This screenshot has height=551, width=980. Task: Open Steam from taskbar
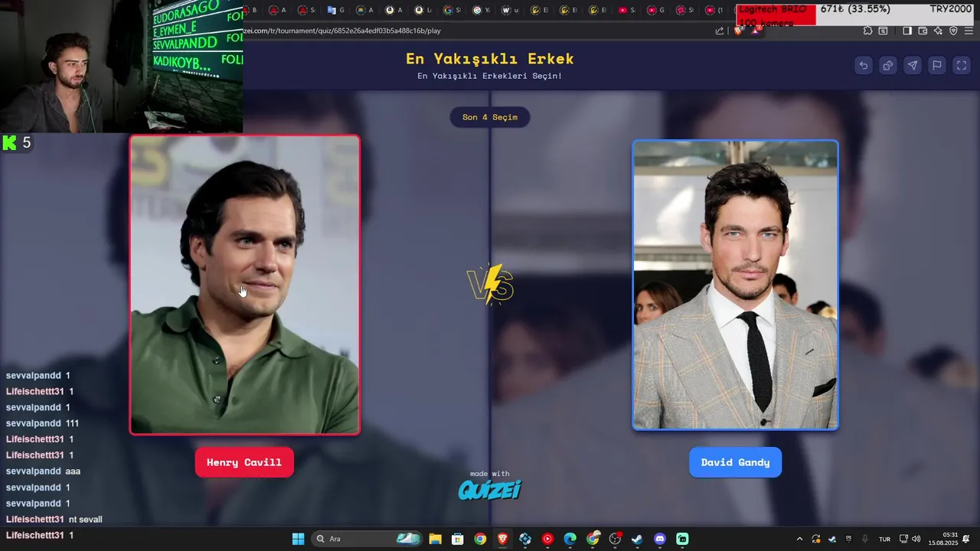point(637,539)
